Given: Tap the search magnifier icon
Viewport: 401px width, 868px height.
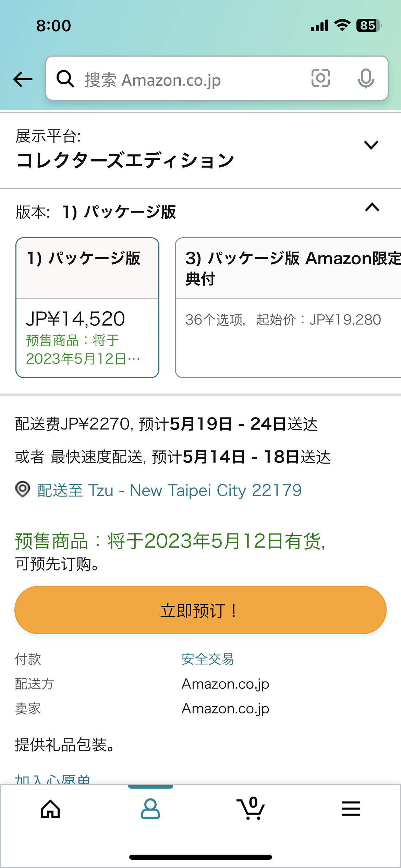Looking at the screenshot, I should [x=65, y=79].
